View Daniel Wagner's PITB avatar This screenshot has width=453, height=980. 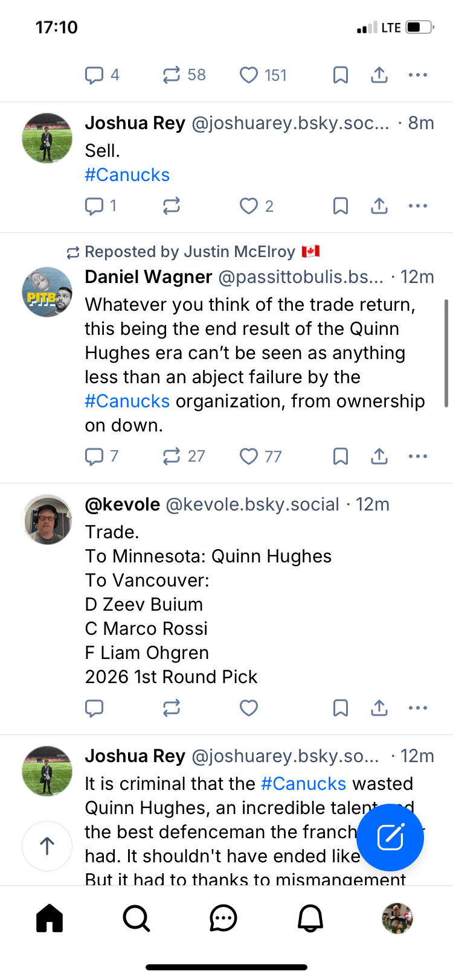tap(47, 292)
